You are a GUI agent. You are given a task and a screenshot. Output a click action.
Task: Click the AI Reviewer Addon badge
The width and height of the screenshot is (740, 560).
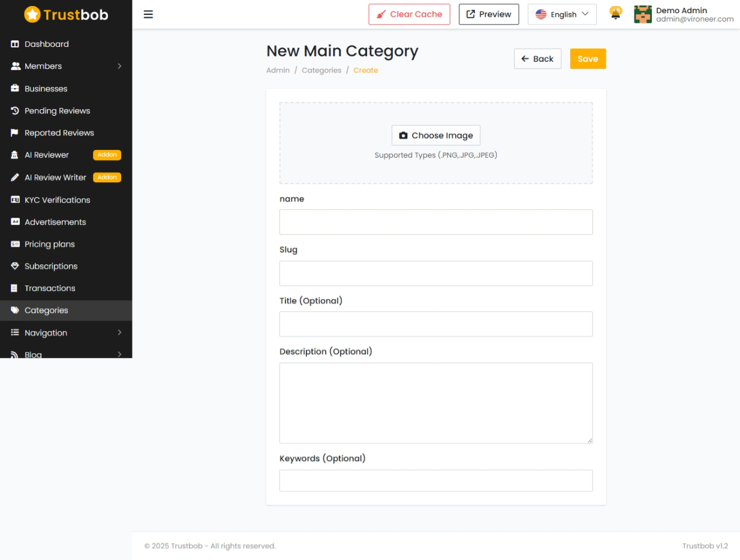tap(107, 155)
